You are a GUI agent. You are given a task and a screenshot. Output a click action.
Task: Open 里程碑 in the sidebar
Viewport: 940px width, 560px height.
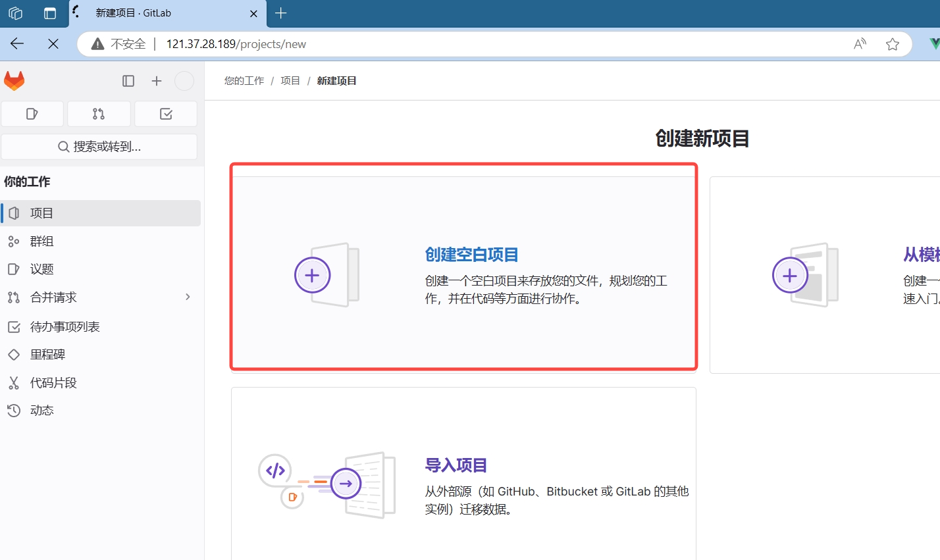pos(101,355)
